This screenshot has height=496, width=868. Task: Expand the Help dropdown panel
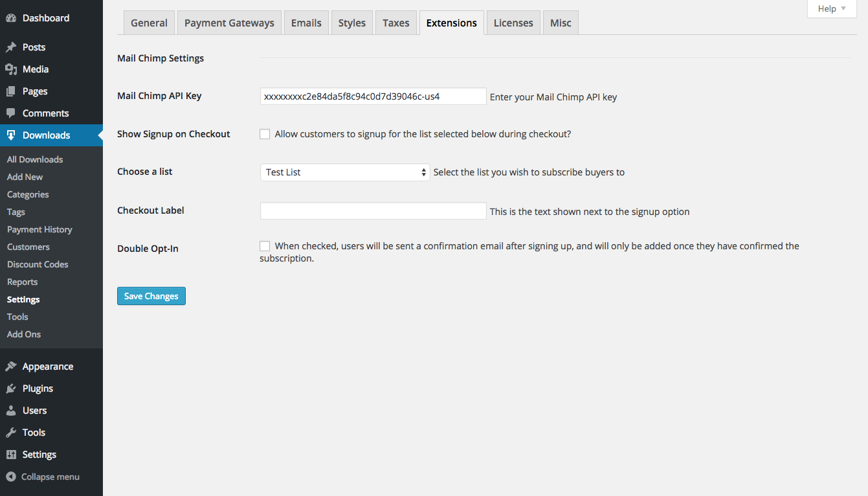(x=832, y=9)
